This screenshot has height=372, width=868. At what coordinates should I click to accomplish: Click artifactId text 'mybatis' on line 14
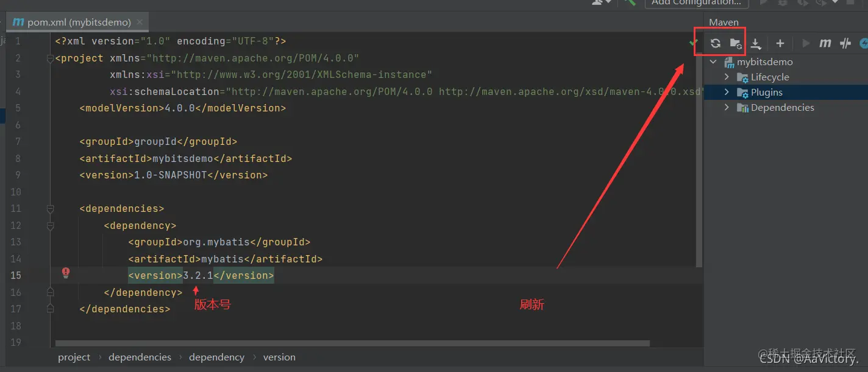[222, 259]
